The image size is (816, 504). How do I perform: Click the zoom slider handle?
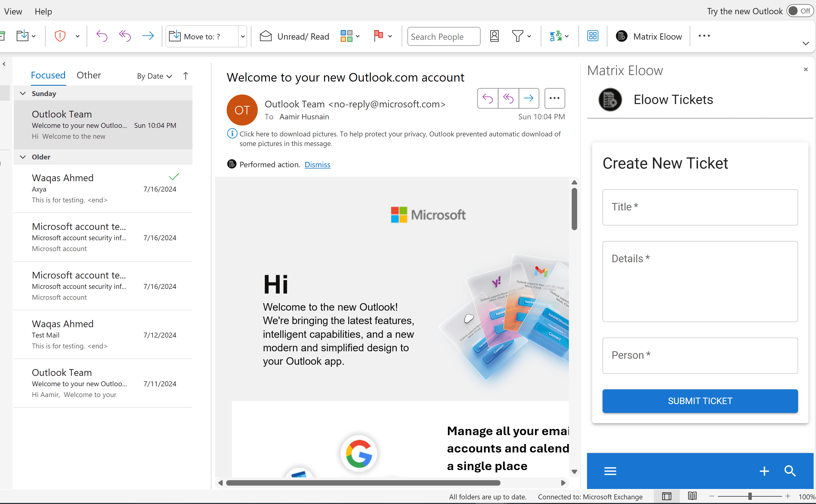tap(750, 496)
